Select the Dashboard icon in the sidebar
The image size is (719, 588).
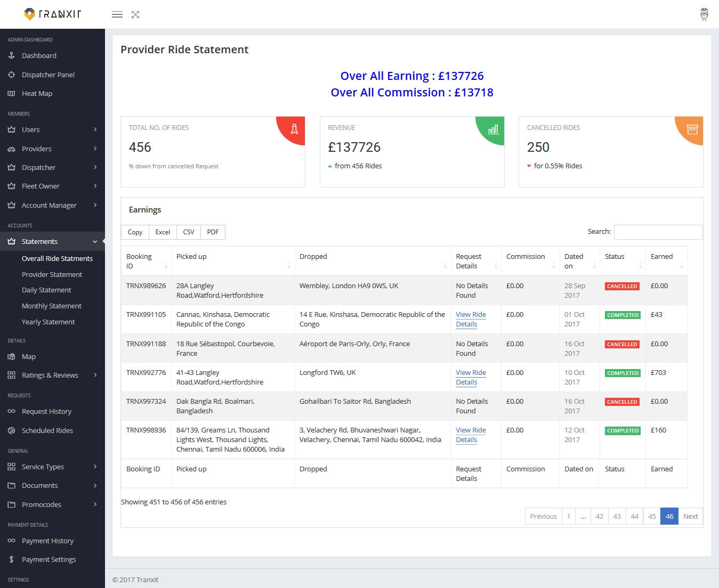[x=11, y=55]
